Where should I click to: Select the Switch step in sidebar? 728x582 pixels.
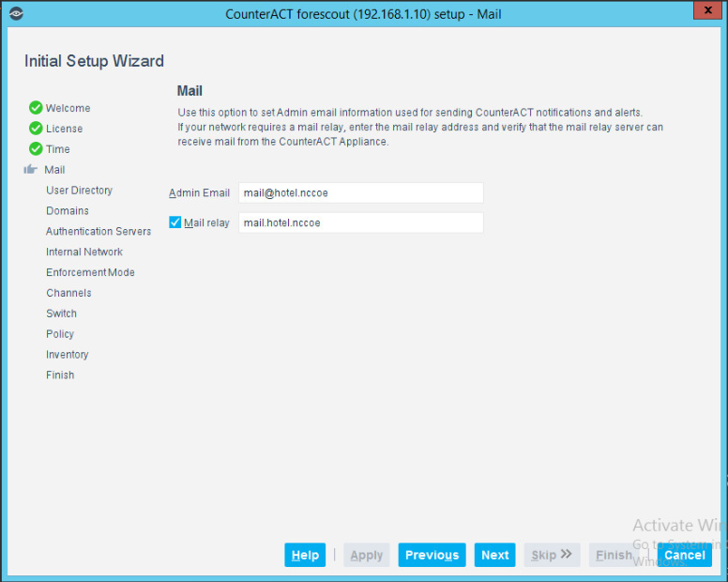pos(61,314)
